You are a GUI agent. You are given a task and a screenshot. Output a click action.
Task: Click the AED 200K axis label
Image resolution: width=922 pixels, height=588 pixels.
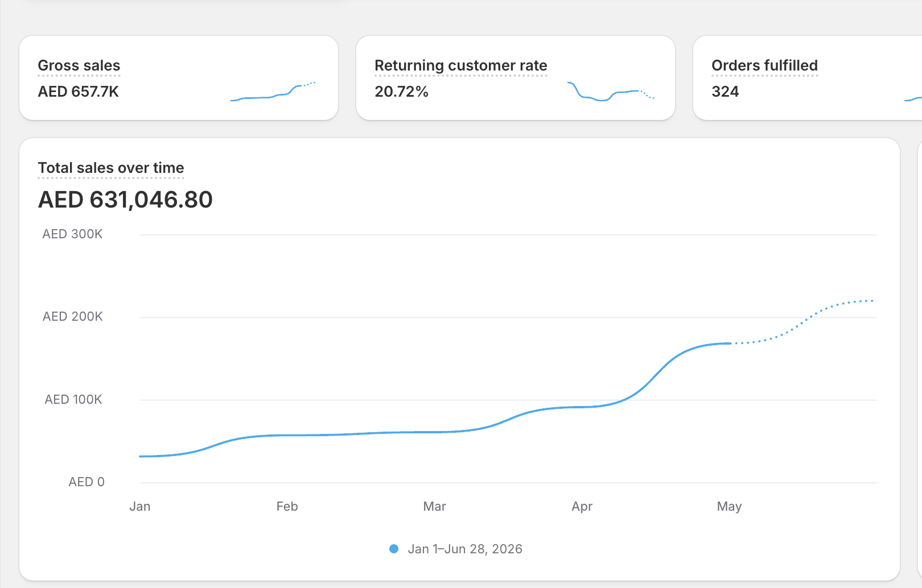pos(73,317)
